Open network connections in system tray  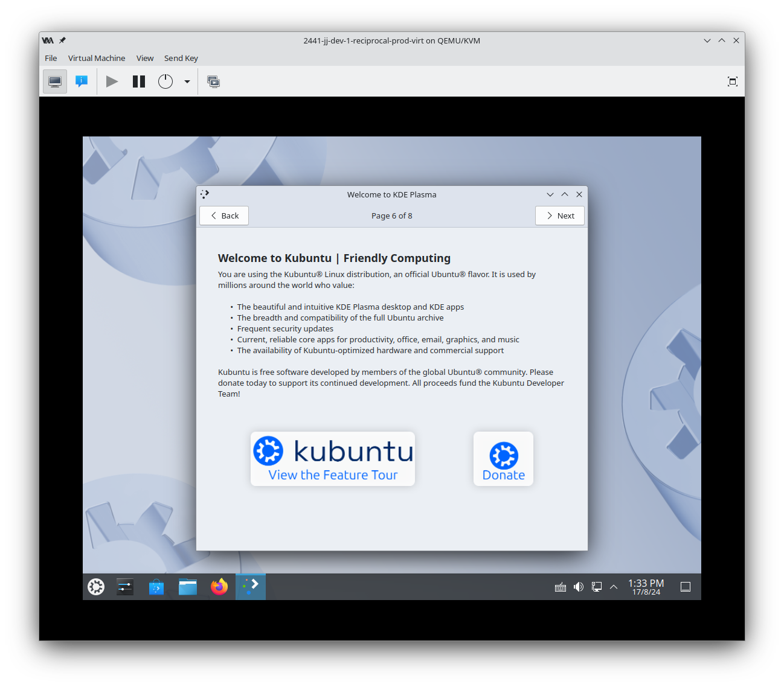click(x=597, y=587)
